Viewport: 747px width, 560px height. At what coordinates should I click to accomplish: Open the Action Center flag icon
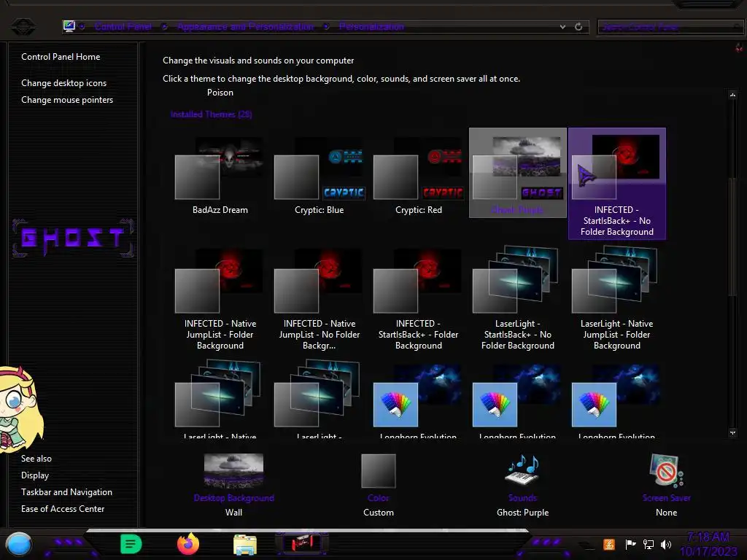(x=630, y=544)
